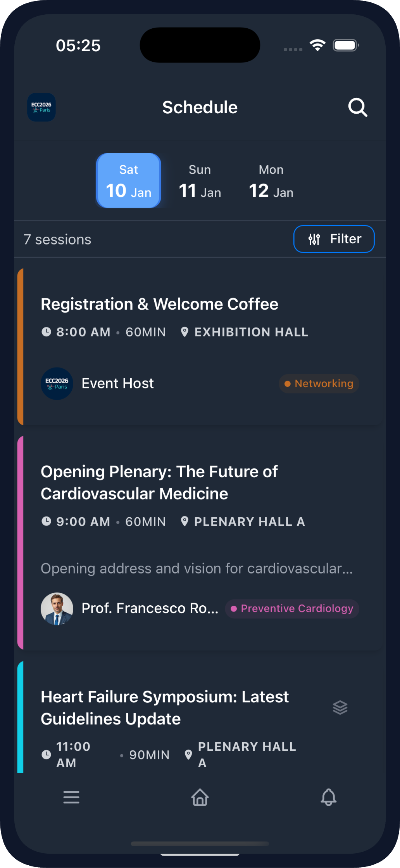This screenshot has height=868, width=400.
Task: Tap the clock icon beside 9:00 AM
Action: 46,521
